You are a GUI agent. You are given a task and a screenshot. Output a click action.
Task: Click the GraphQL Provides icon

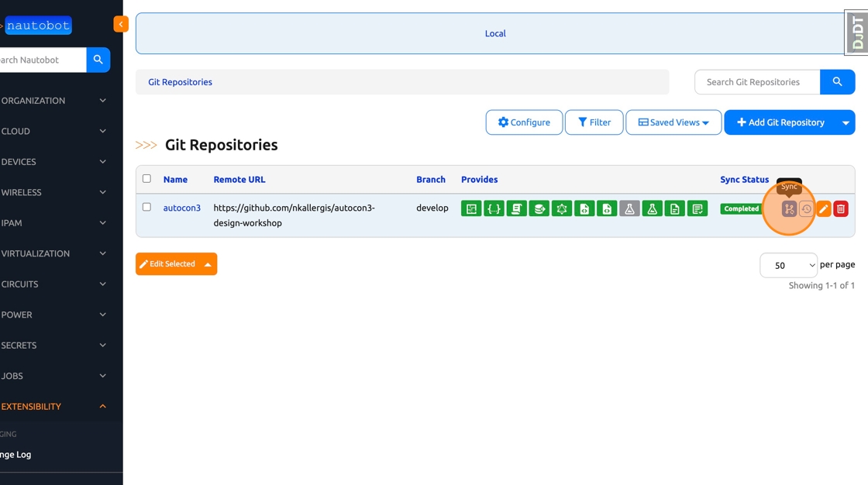562,208
